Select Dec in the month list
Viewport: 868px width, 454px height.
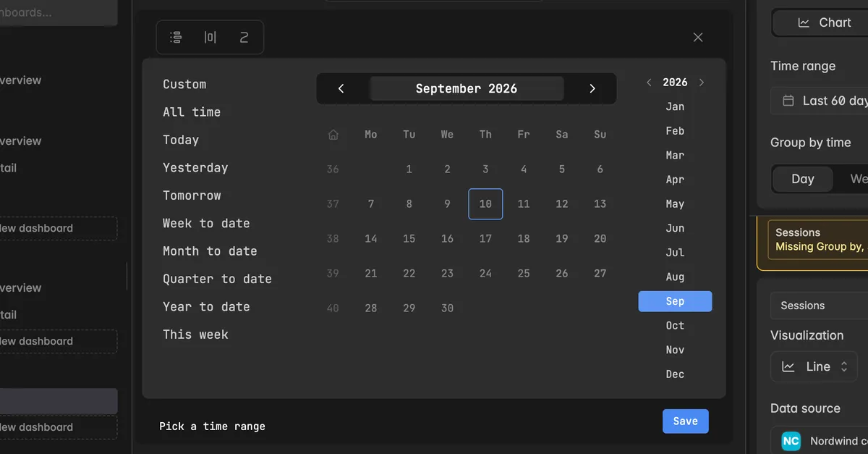coord(675,374)
